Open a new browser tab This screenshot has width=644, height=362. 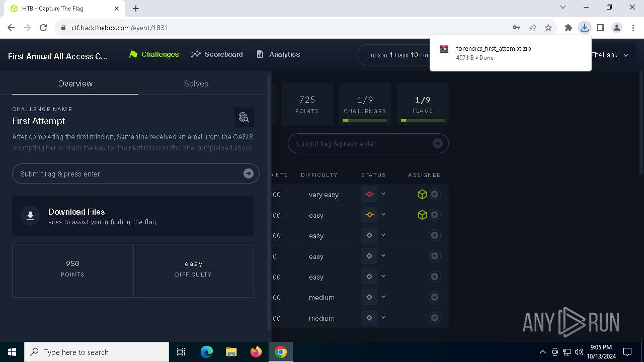pyautogui.click(x=136, y=9)
